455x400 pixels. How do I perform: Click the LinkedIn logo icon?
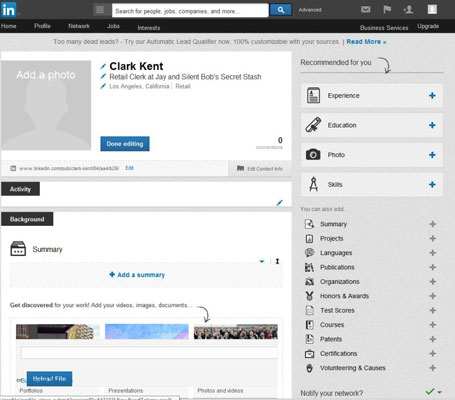coord(8,10)
